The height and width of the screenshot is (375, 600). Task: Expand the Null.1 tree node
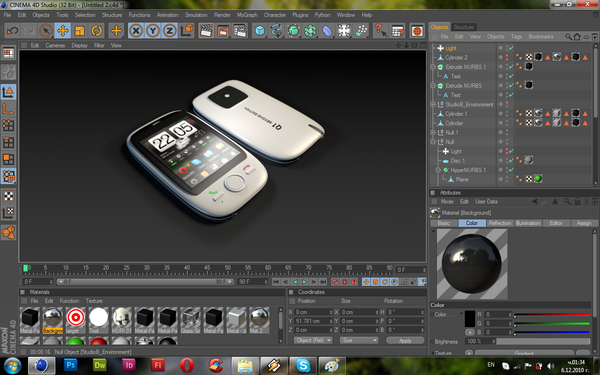[433, 133]
